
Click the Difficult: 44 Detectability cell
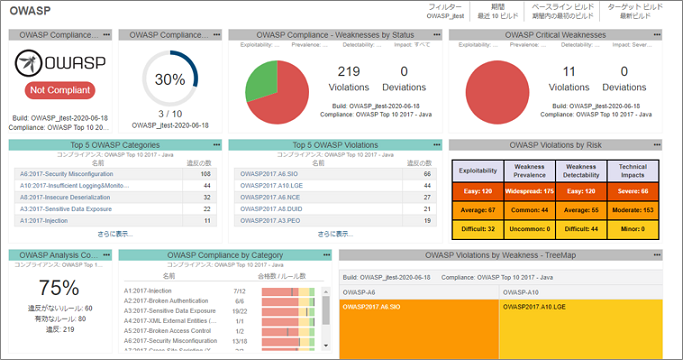point(581,229)
